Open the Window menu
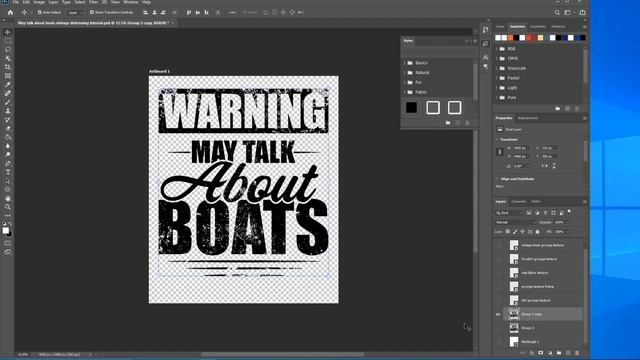The image size is (640, 360). coord(131,2)
